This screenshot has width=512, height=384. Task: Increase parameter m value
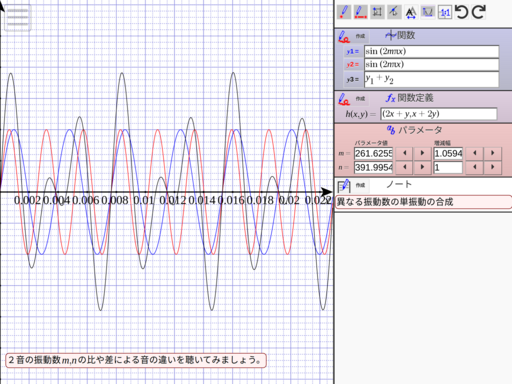pos(422,153)
